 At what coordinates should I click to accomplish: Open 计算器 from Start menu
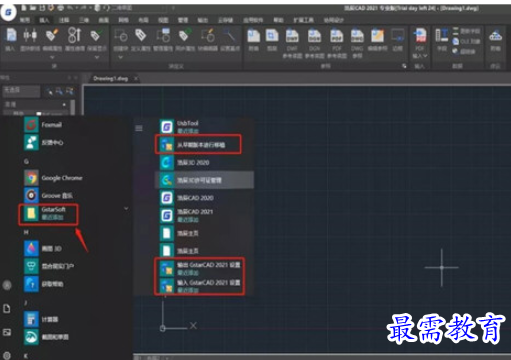[41, 320]
